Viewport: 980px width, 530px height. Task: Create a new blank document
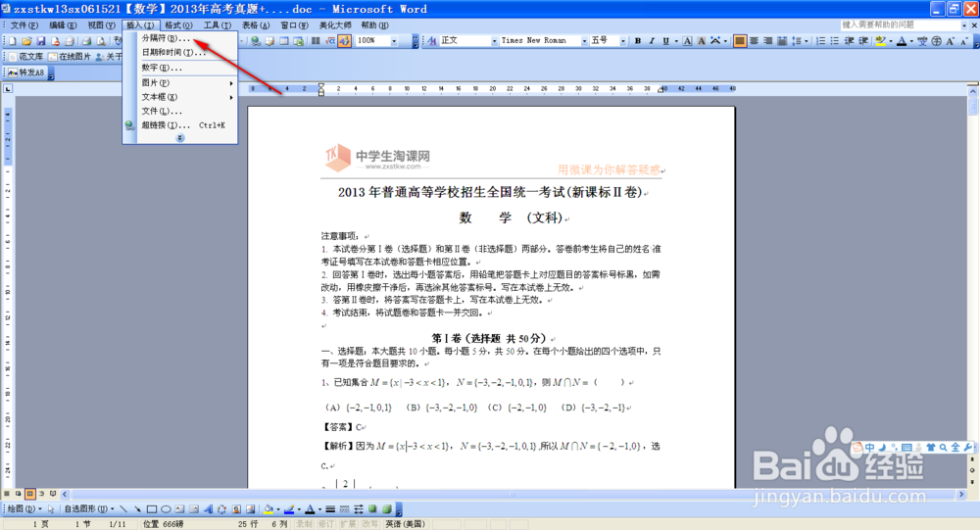13,40
